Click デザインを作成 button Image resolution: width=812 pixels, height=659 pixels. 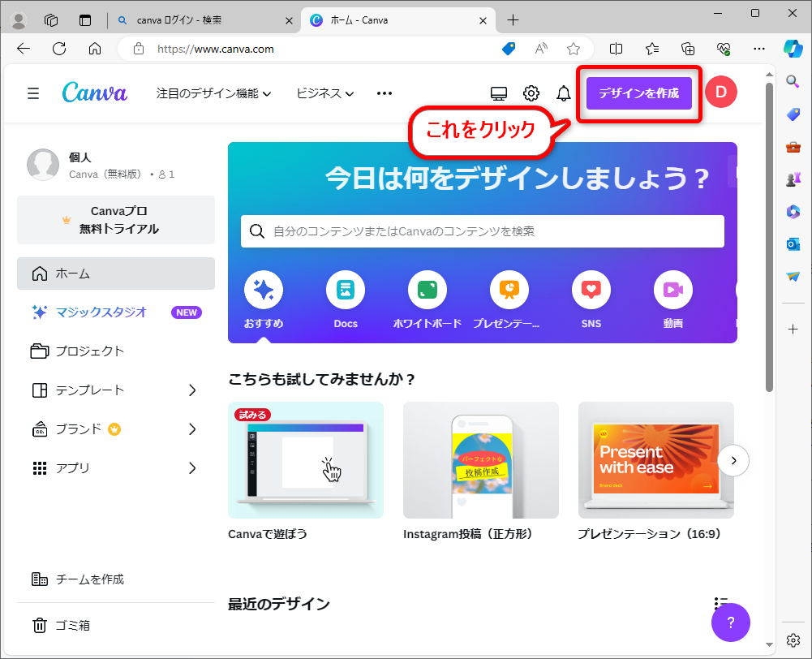coord(638,93)
